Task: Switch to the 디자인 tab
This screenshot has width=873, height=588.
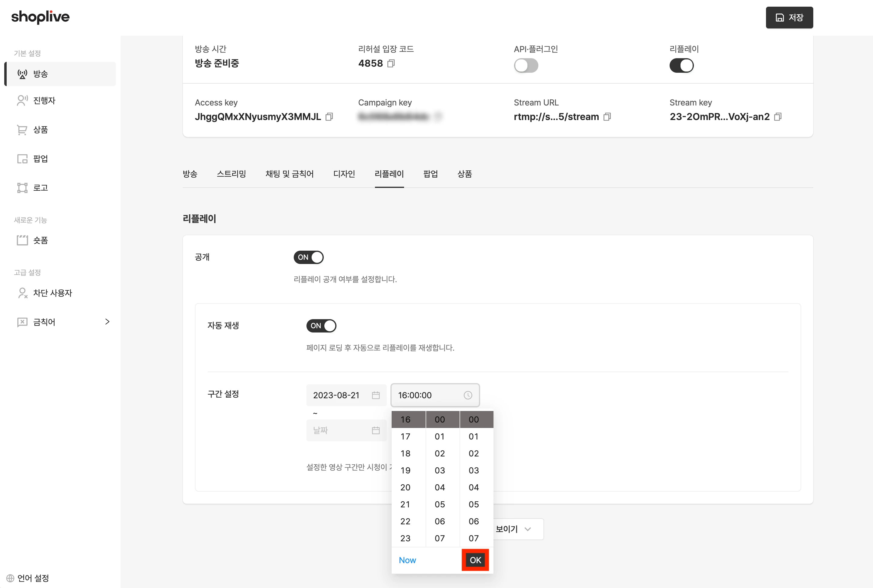Action: (x=344, y=174)
